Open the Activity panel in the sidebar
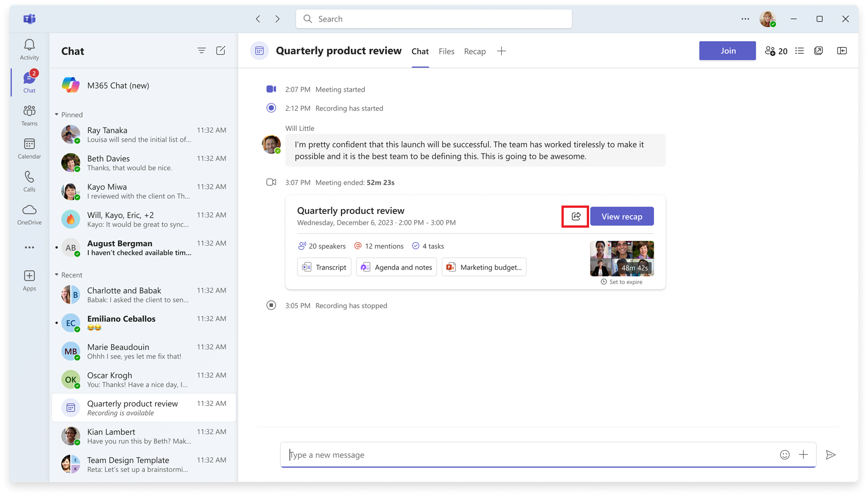 pyautogui.click(x=29, y=49)
